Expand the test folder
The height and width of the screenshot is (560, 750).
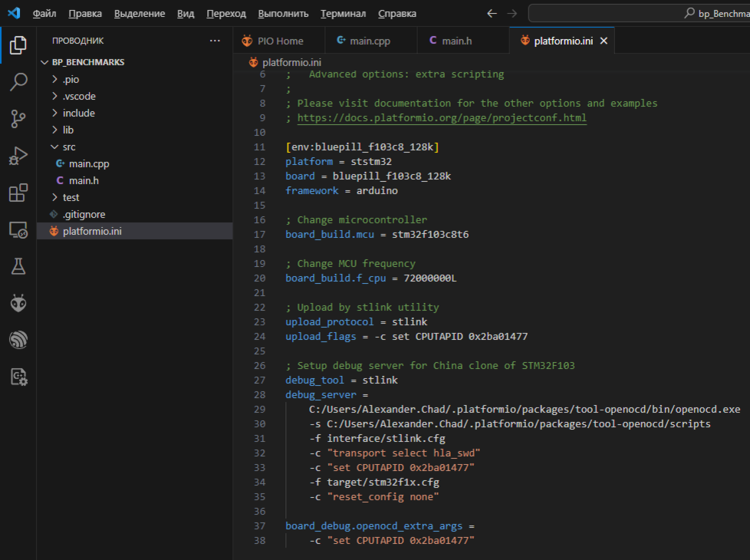(x=135, y=197)
